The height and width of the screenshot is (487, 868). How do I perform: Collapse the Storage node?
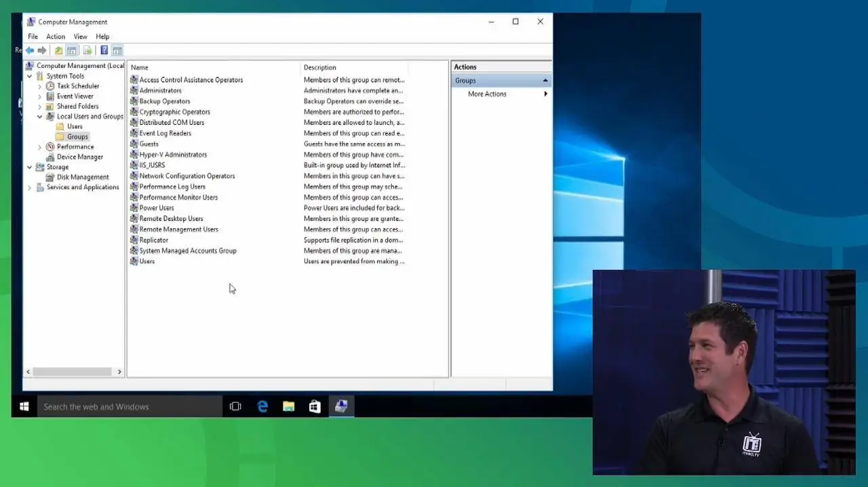(x=30, y=167)
